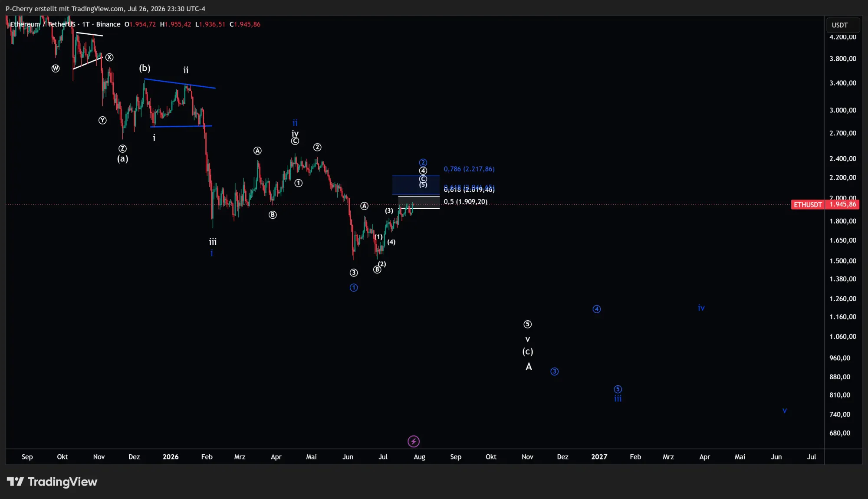Click the 3.800,00 price scale label
Image resolution: width=868 pixels, height=499 pixels.
tap(843, 59)
